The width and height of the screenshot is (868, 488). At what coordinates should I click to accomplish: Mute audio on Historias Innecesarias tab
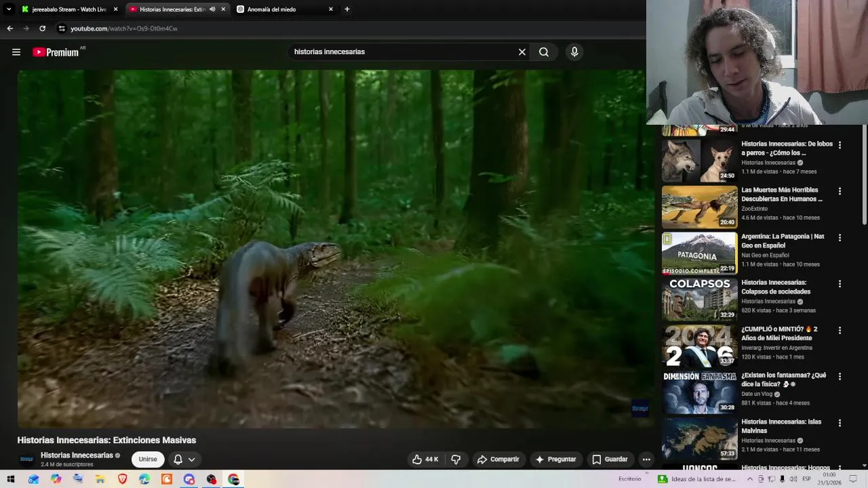click(x=213, y=9)
